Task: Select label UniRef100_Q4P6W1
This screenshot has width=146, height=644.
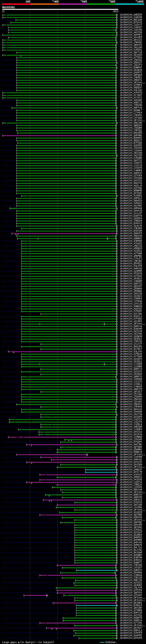Action: [131, 135]
